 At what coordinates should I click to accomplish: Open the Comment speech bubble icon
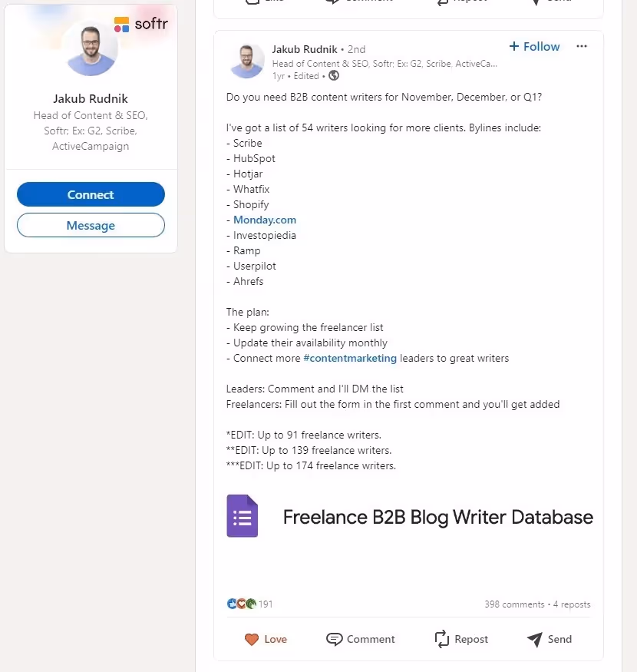[334, 640]
